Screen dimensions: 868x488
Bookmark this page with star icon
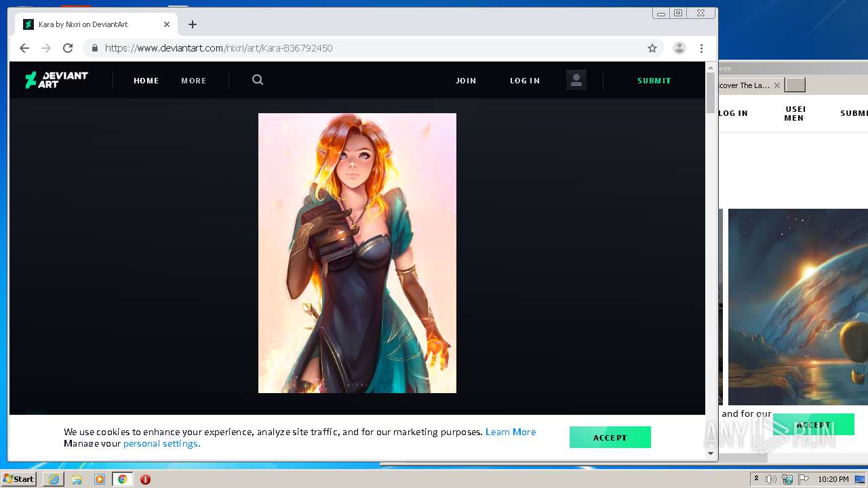pos(652,48)
